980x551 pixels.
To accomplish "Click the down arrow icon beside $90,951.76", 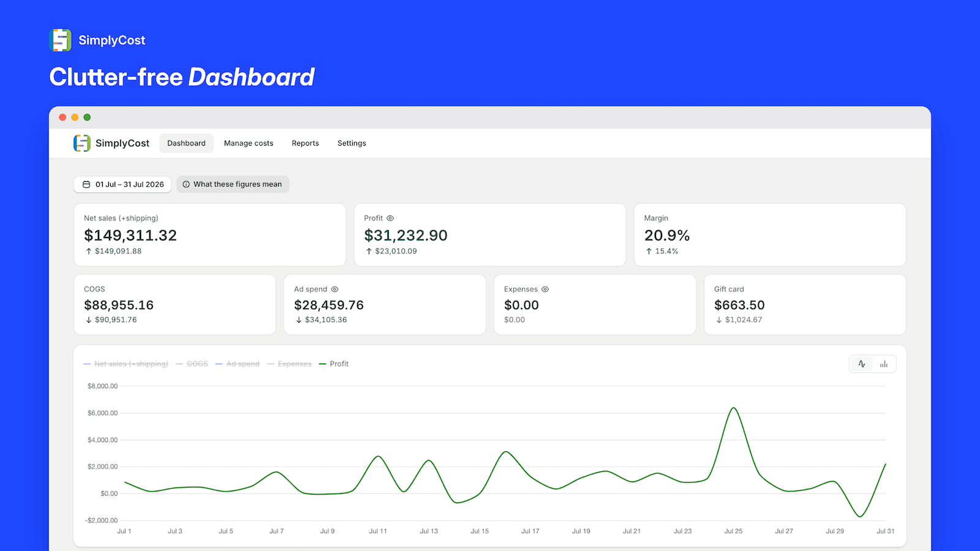I will [x=89, y=320].
